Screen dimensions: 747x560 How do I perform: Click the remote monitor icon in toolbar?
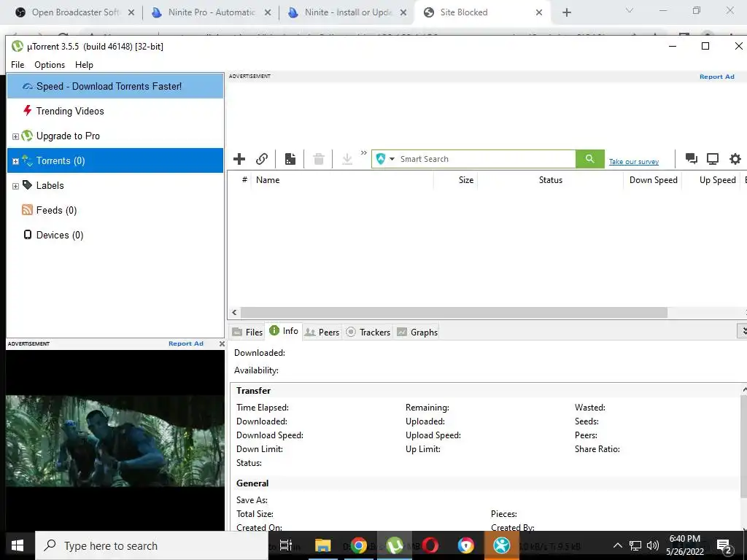(x=713, y=158)
